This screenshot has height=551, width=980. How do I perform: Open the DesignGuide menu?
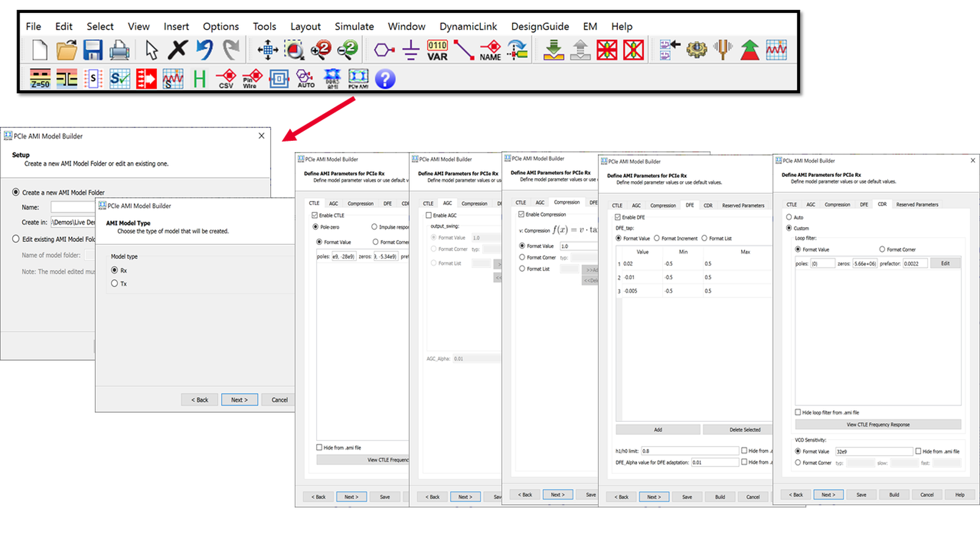pos(540,26)
